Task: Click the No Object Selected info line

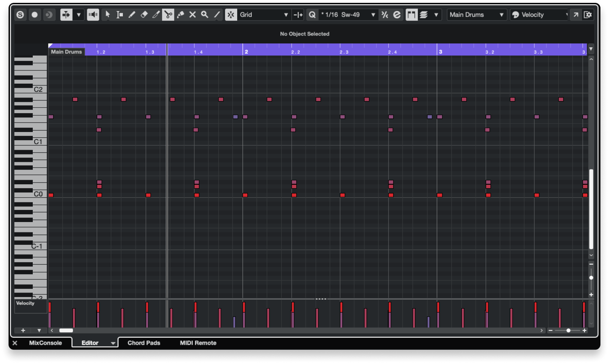Action: (304, 34)
